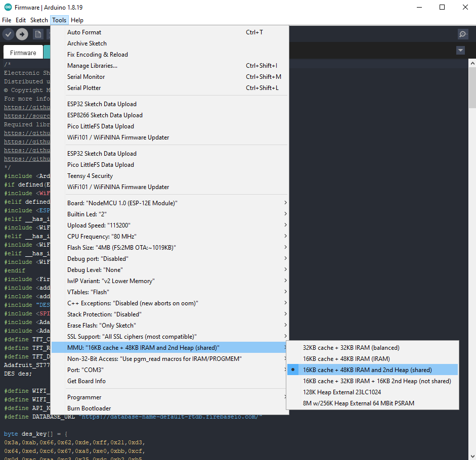The height and width of the screenshot is (460, 476).
Task: Open the tab dropdown arrow at right
Action: tap(460, 50)
